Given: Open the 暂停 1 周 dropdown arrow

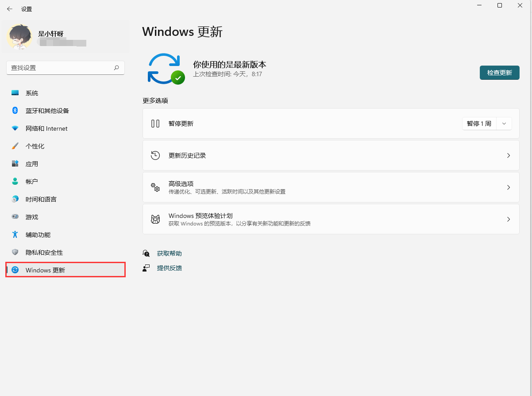Looking at the screenshot, I should 504,124.
